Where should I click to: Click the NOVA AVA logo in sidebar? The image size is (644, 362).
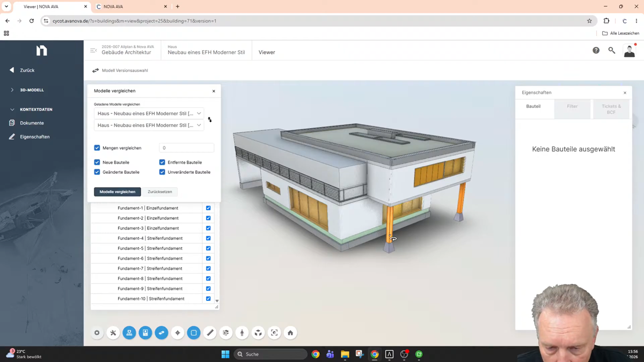[x=41, y=50]
